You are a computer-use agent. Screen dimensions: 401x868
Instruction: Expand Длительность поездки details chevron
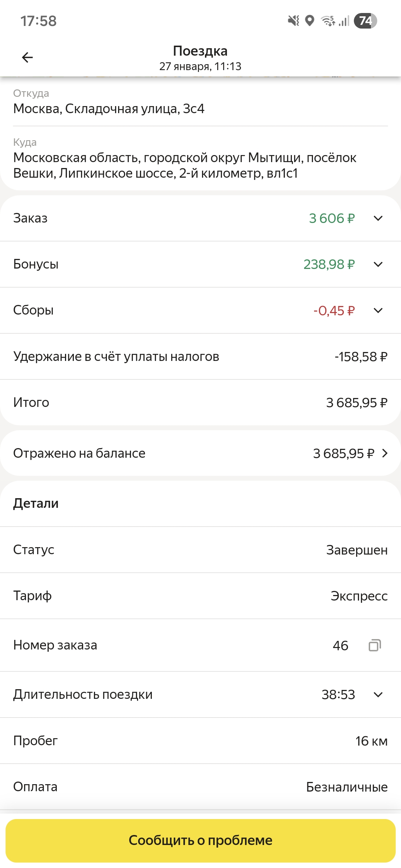tap(378, 694)
